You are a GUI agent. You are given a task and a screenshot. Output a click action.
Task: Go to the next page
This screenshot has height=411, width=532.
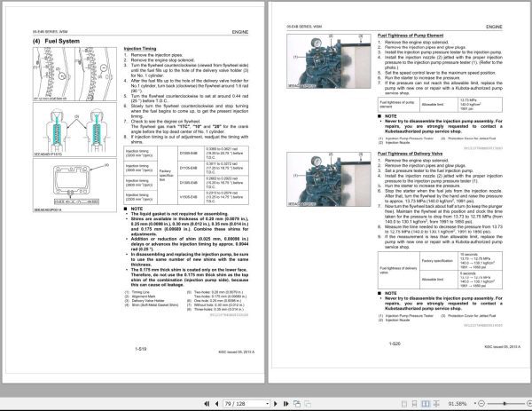(276, 404)
